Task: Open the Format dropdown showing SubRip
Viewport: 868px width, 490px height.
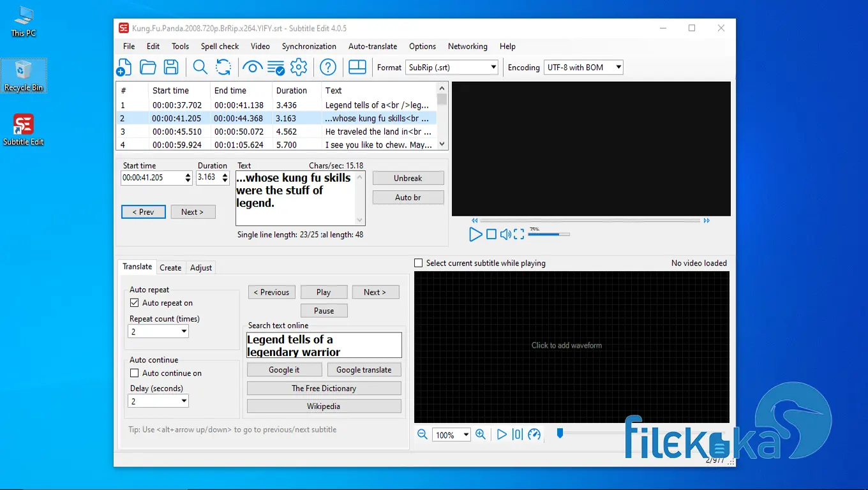Action: 452,67
